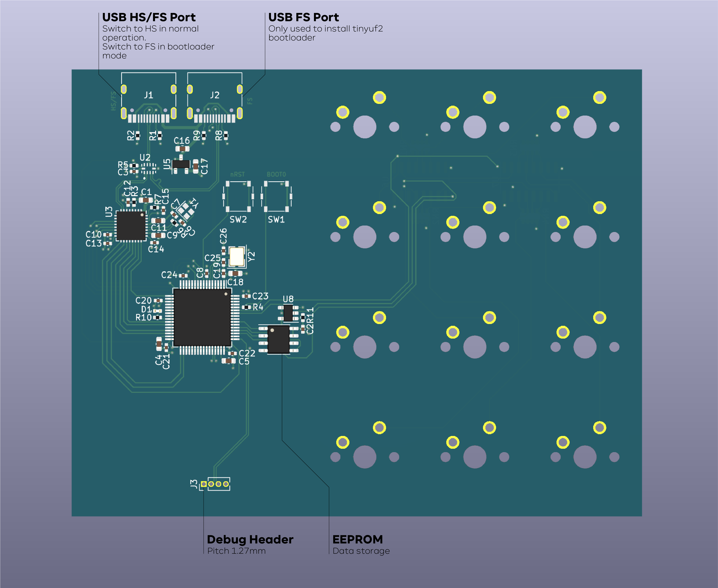Viewport: 718px width, 588px height.
Task: Click the J2 USB connector footprint
Action: [x=215, y=98]
